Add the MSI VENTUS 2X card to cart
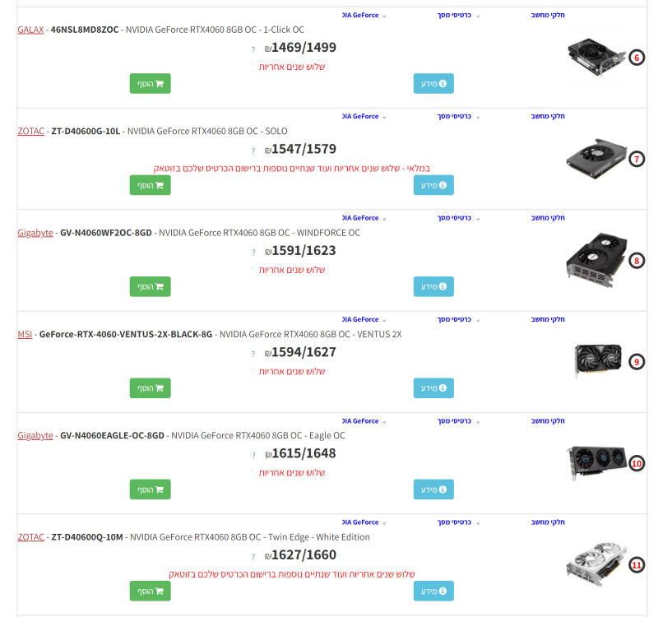The image size is (672, 617). click(150, 388)
